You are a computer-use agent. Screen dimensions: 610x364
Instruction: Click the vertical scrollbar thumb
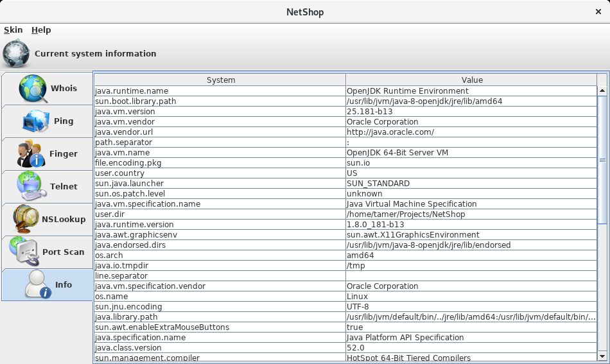coord(602,160)
